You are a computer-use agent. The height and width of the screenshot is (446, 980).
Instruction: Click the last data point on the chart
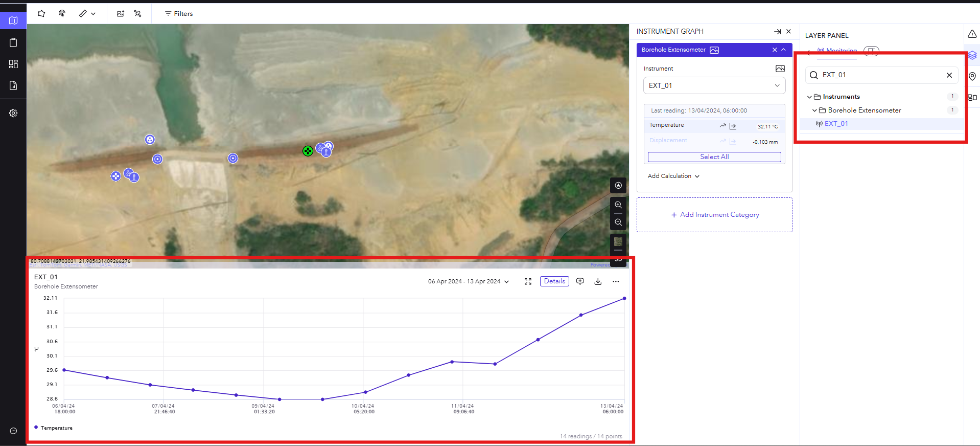coord(624,298)
